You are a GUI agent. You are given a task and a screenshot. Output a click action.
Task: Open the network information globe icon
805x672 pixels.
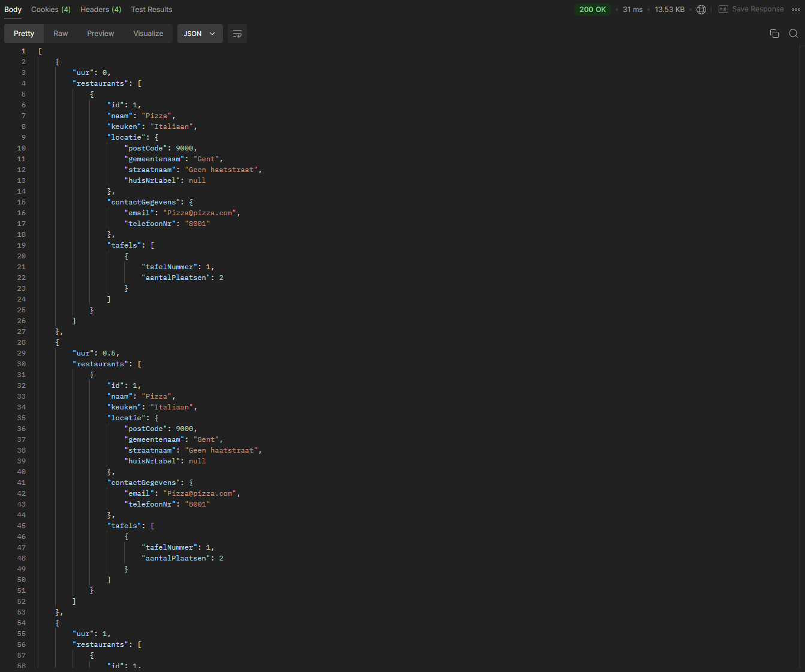coord(701,10)
